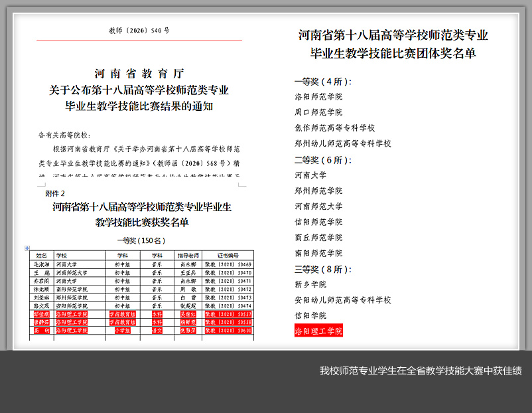Click 南阳师范学院 in second prize list
The height and width of the screenshot is (413, 532).
pyautogui.click(x=318, y=253)
